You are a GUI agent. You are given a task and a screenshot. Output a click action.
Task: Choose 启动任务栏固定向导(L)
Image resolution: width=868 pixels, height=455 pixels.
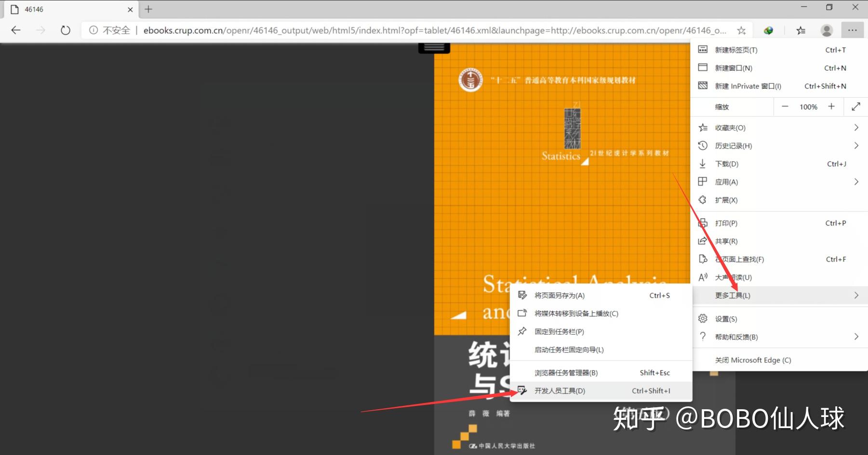[601, 350]
